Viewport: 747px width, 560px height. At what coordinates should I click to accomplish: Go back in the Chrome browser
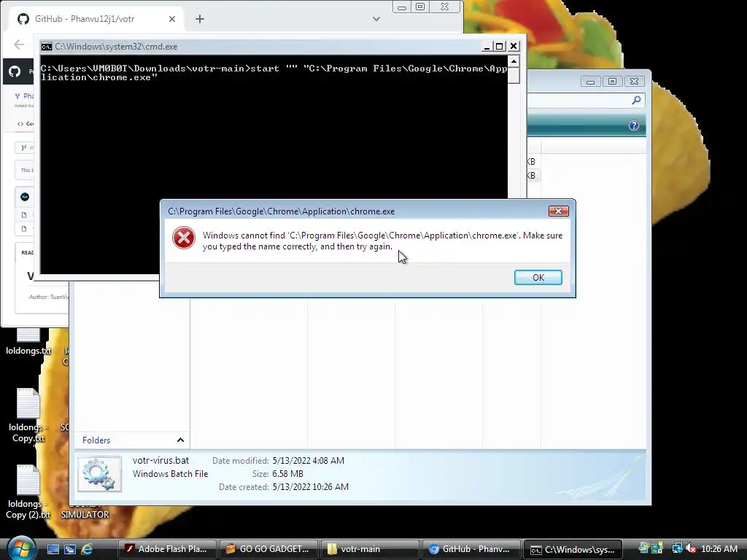tap(18, 44)
